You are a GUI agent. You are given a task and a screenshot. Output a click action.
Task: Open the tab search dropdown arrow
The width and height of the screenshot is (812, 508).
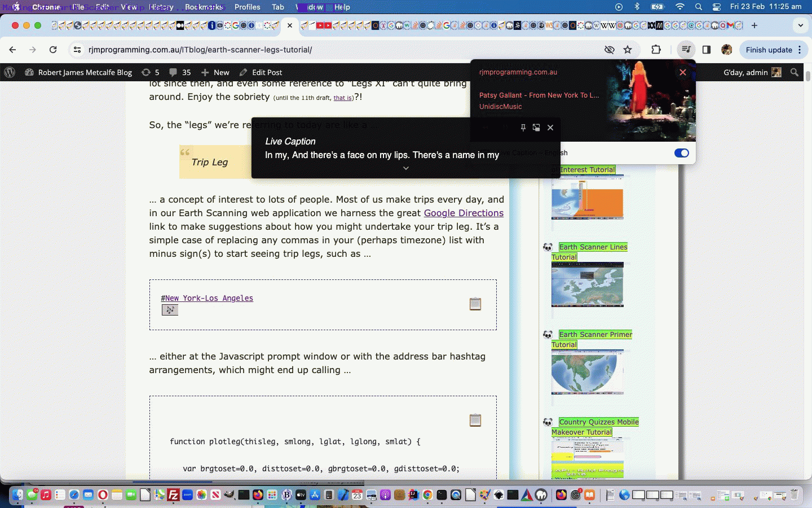(800, 25)
